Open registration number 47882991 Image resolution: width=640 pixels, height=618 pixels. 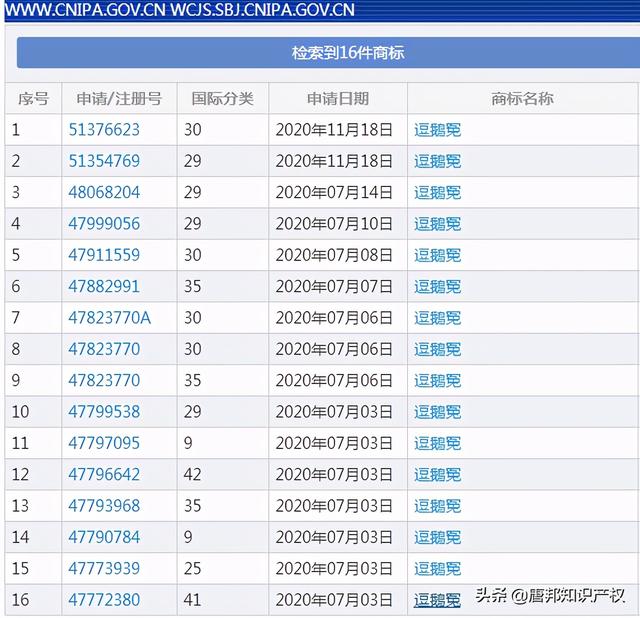point(104,286)
